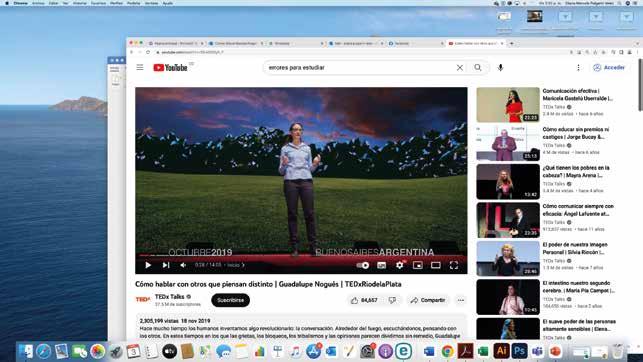
Task: Click the Suscribirse button
Action: 230,300
